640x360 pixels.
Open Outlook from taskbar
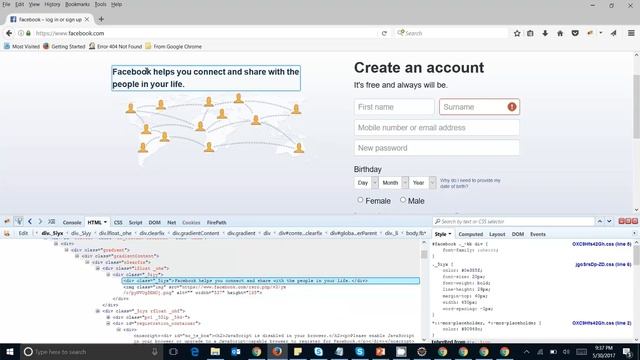pos(236,351)
